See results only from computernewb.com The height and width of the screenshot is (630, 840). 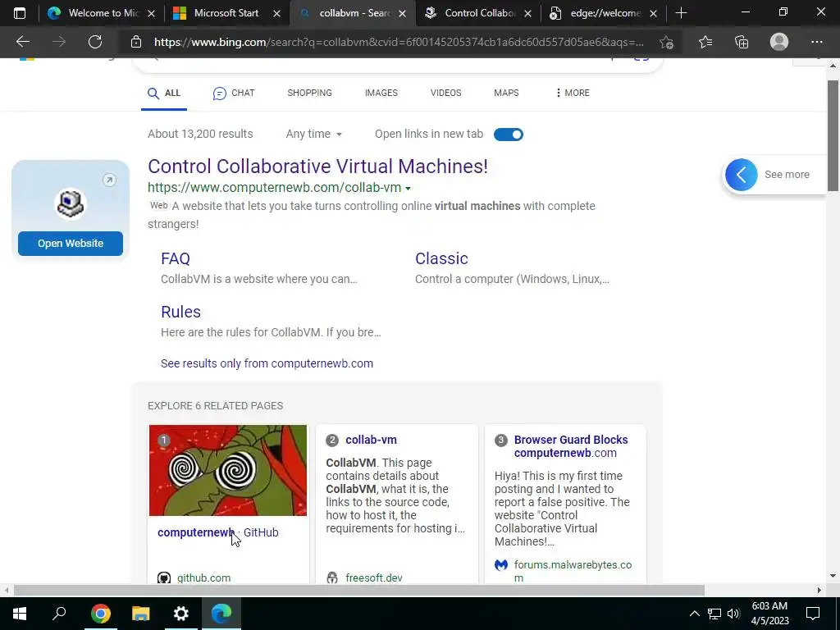click(x=267, y=363)
